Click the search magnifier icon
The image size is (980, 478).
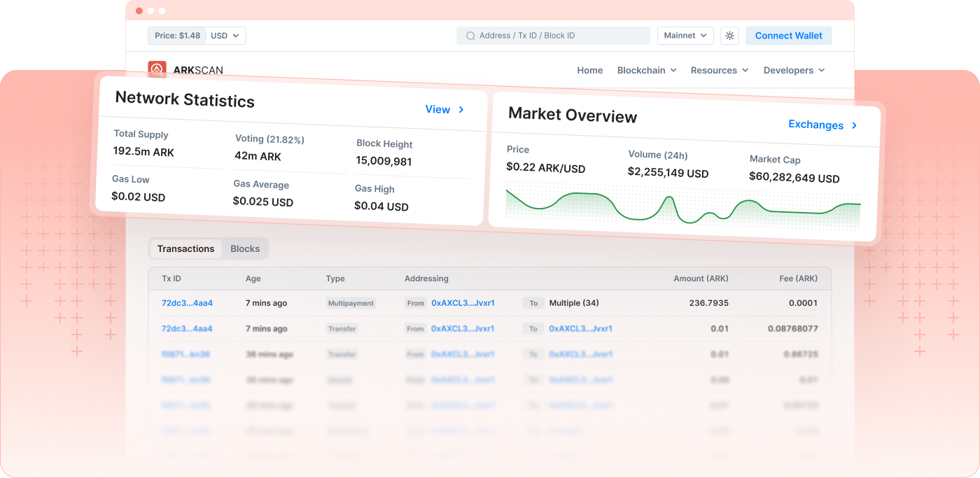point(470,36)
